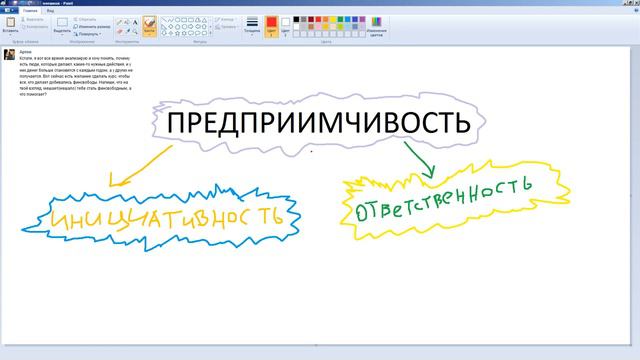Image resolution: width=640 pixels, height=360 pixels.
Task: Pick the dark red palette swatch
Action: tap(311, 19)
